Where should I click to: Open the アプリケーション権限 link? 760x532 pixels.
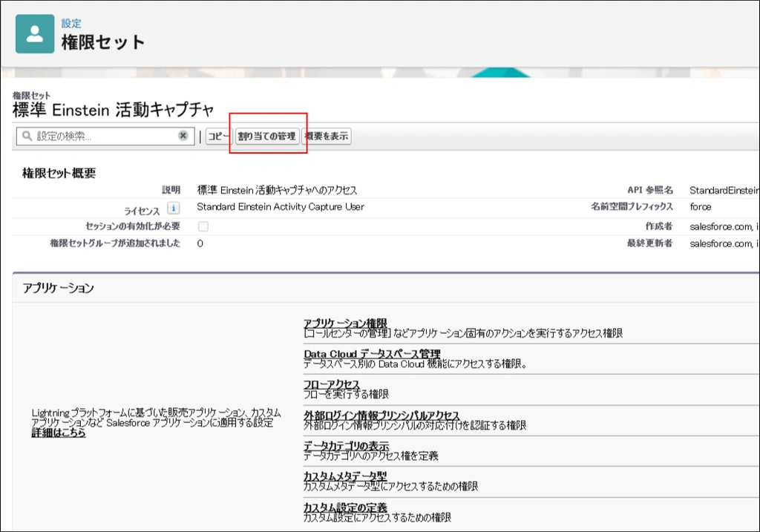tap(345, 324)
